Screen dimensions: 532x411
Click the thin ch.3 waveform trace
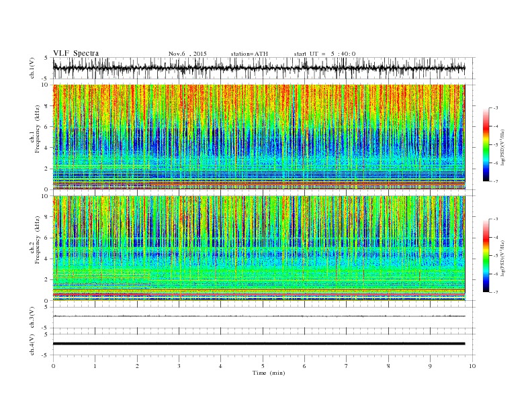coord(259,316)
